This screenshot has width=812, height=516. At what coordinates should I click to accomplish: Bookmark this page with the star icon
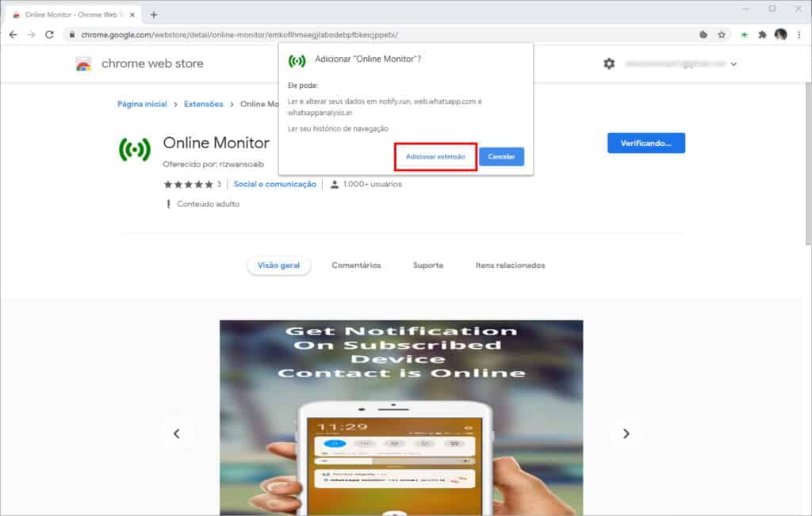tap(722, 35)
